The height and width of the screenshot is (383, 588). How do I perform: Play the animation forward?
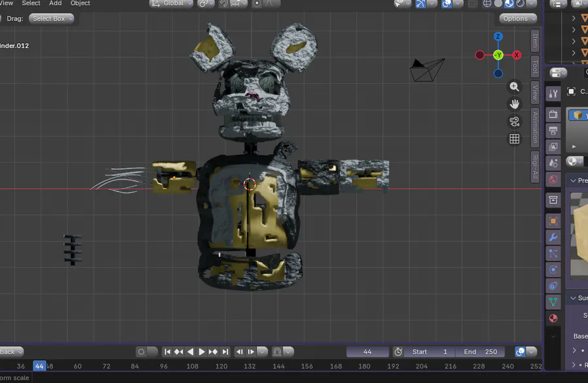201,352
